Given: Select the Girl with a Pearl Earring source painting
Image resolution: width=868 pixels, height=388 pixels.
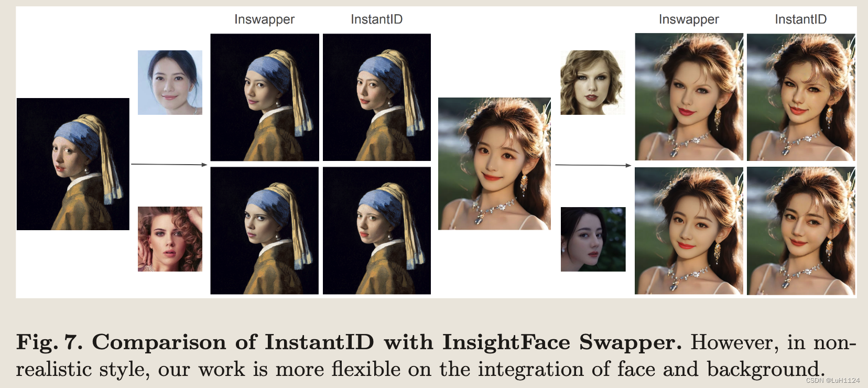Looking at the screenshot, I should point(73,164).
